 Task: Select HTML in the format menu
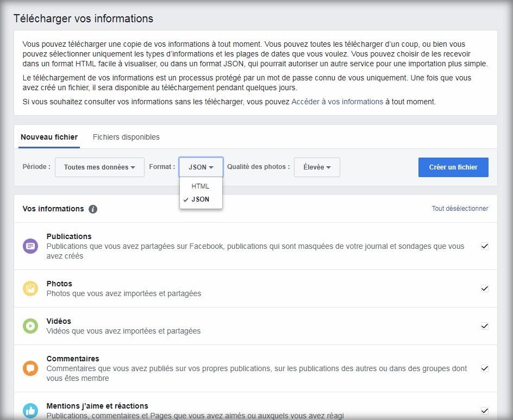(x=201, y=186)
